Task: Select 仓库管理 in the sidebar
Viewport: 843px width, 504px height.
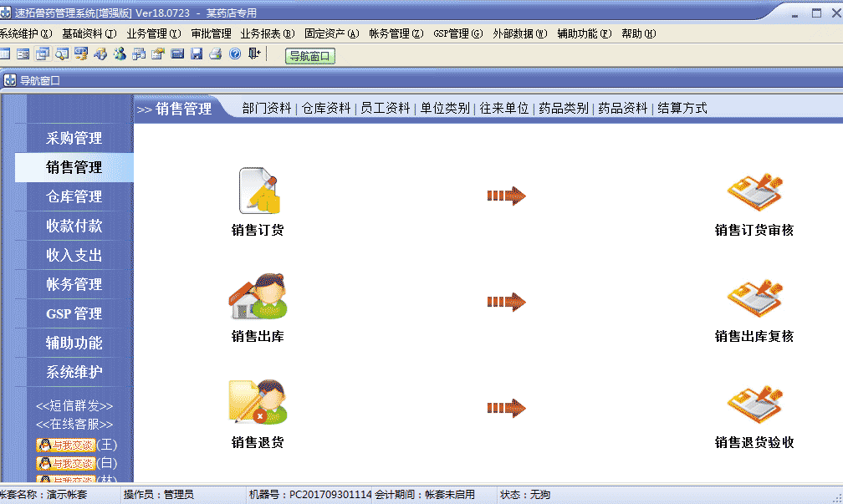Action: coord(74,196)
